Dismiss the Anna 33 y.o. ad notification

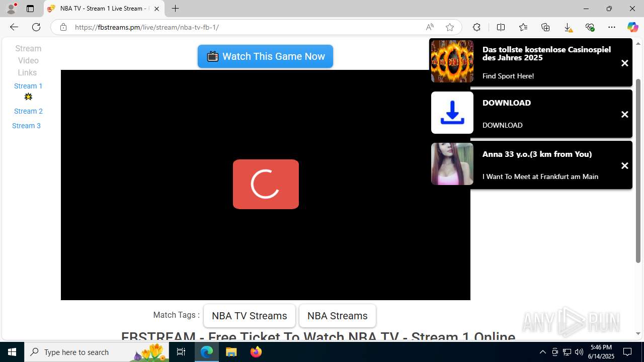(624, 166)
